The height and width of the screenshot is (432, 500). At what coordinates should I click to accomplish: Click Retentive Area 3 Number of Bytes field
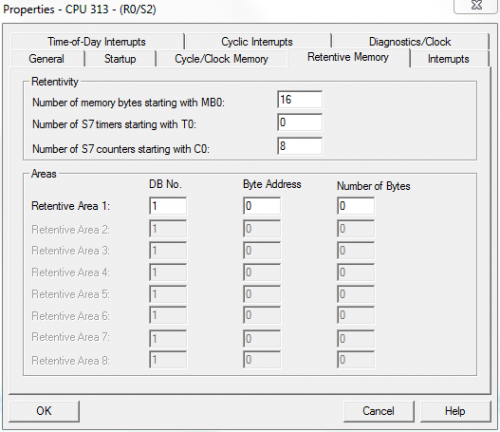coord(356,250)
